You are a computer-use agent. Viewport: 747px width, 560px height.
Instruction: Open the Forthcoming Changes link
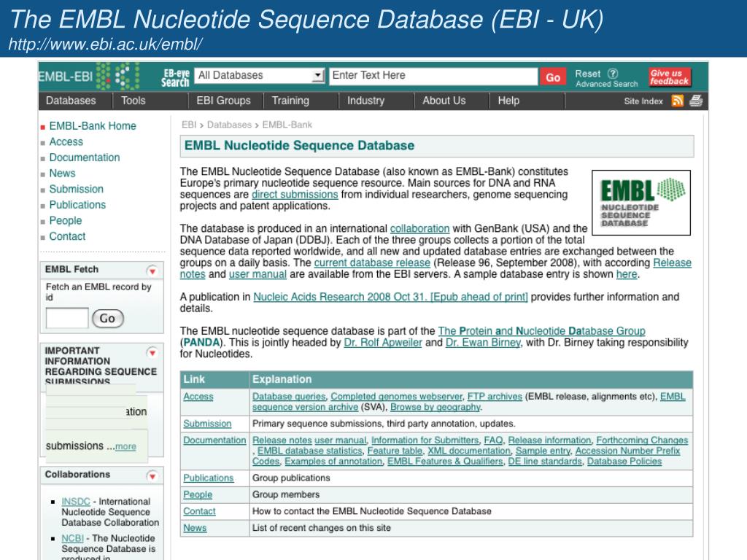coord(642,440)
